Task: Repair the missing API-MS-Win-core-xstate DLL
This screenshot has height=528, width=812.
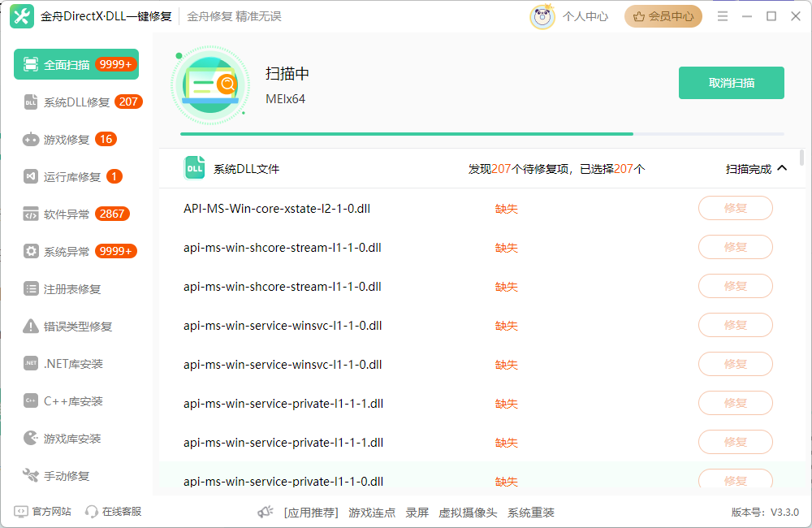Action: (735, 208)
